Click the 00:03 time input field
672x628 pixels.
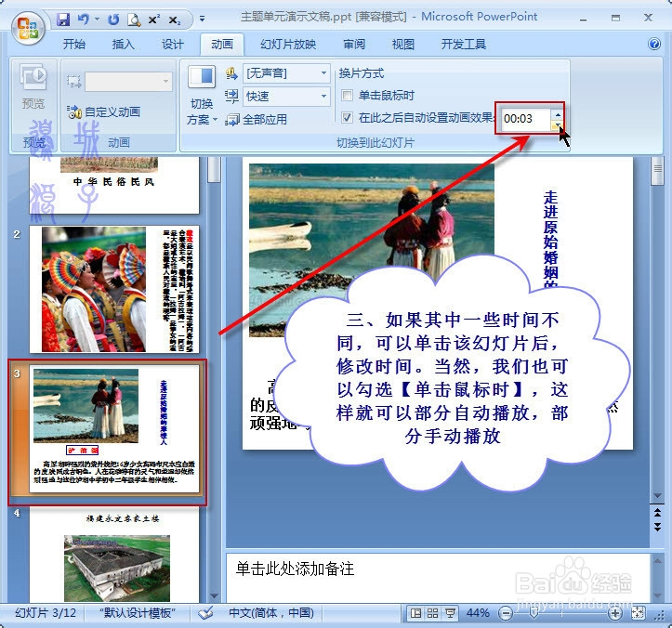pyautogui.click(x=525, y=119)
